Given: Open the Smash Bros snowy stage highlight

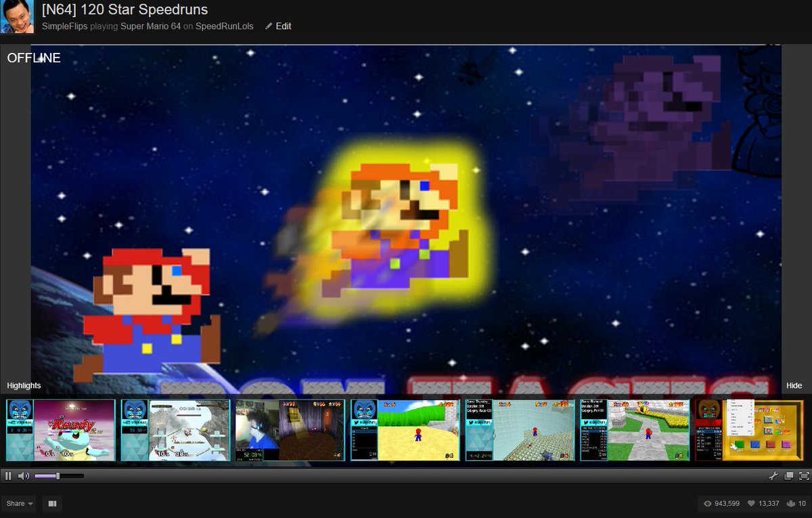Looking at the screenshot, I should [x=176, y=430].
